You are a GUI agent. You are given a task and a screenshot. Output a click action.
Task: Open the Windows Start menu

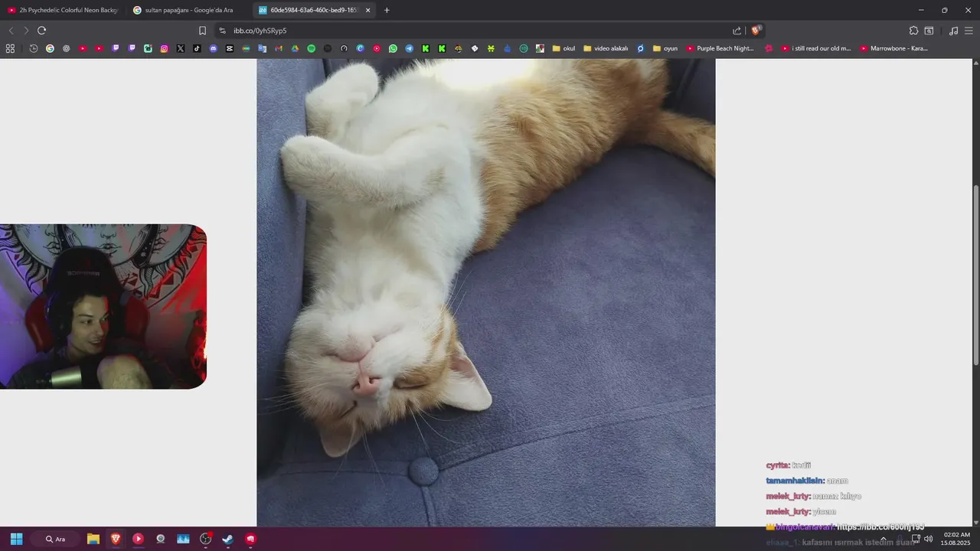pyautogui.click(x=16, y=539)
